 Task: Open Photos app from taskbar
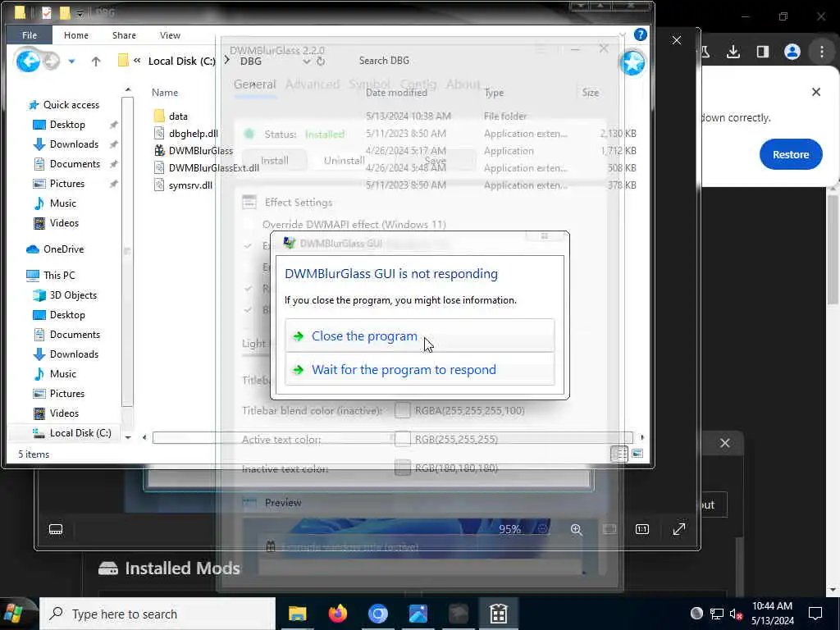pos(418,614)
